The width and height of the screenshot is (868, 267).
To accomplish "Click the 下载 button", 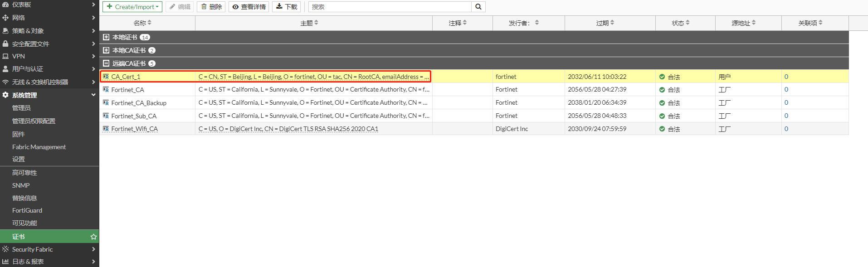I will click(x=287, y=7).
